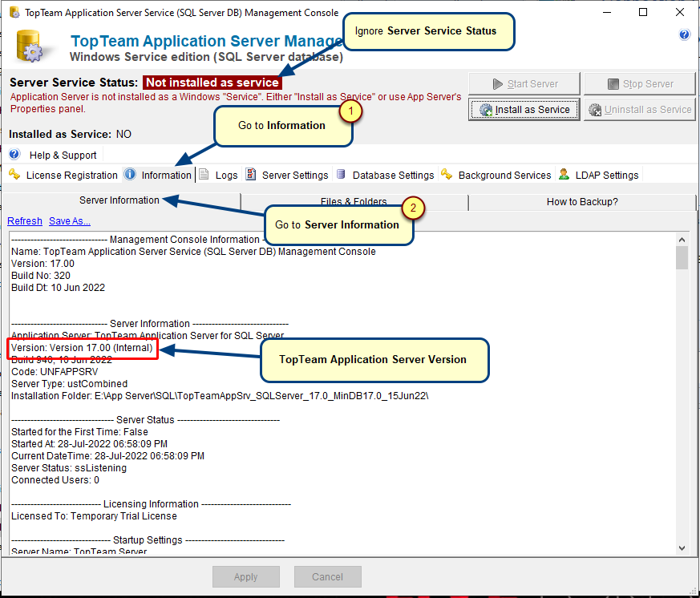Open the How to Backup? sub-tab
This screenshot has width=700, height=598.
click(582, 202)
